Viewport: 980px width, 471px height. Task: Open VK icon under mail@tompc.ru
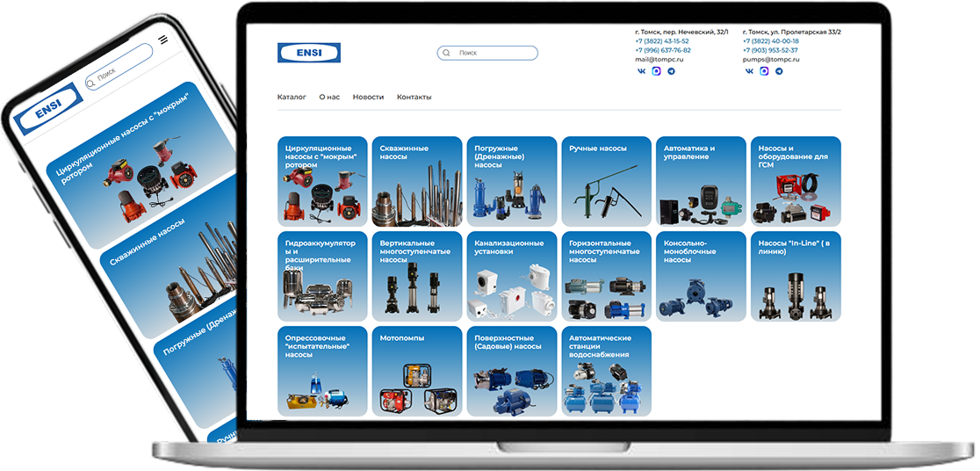(641, 71)
